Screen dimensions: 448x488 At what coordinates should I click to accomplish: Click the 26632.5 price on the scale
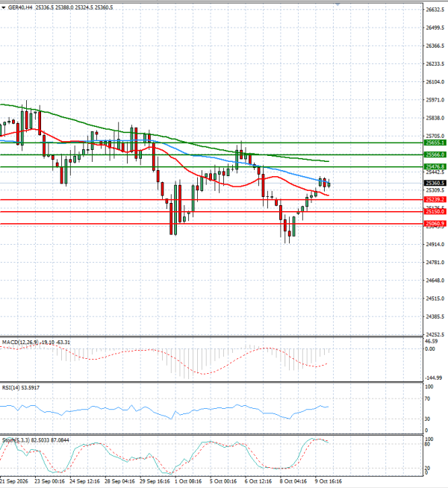click(435, 10)
